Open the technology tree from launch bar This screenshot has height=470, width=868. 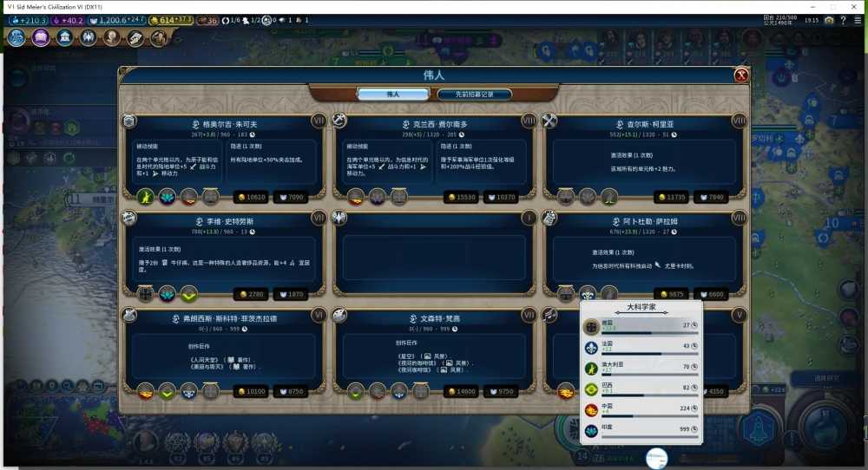[16, 37]
